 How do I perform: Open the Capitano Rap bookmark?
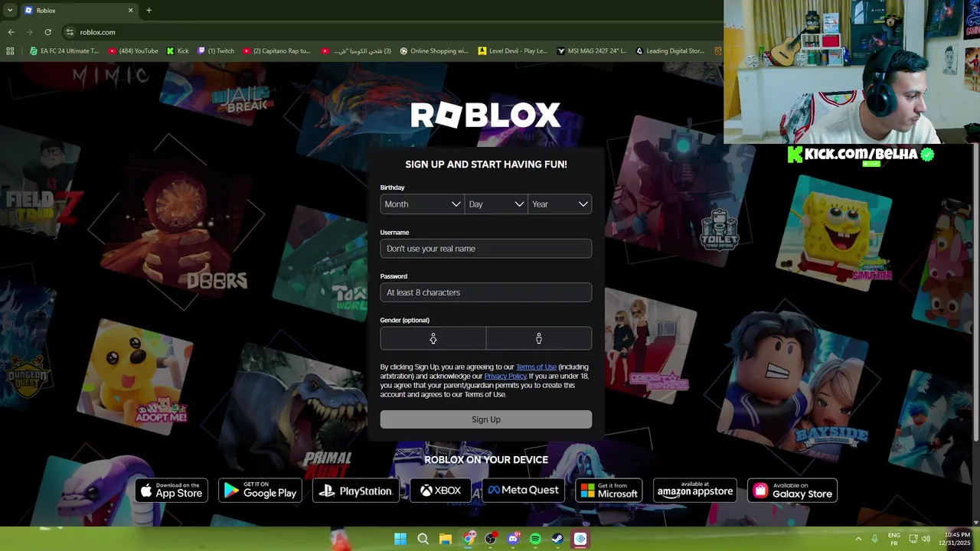coord(276,51)
